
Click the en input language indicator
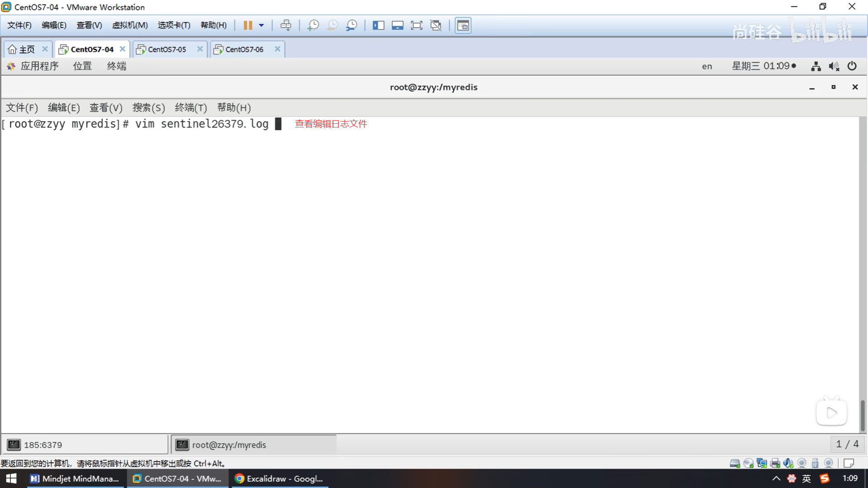(x=707, y=66)
